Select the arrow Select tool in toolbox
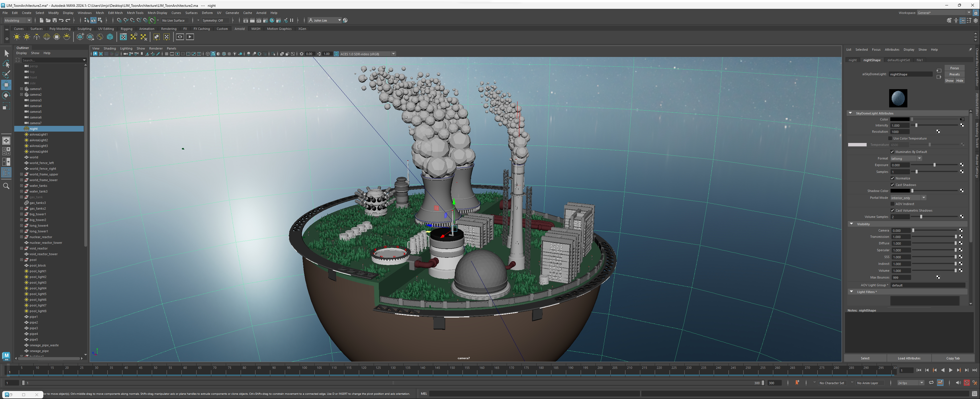Image resolution: width=980 pixels, height=399 pixels. pos(7,53)
